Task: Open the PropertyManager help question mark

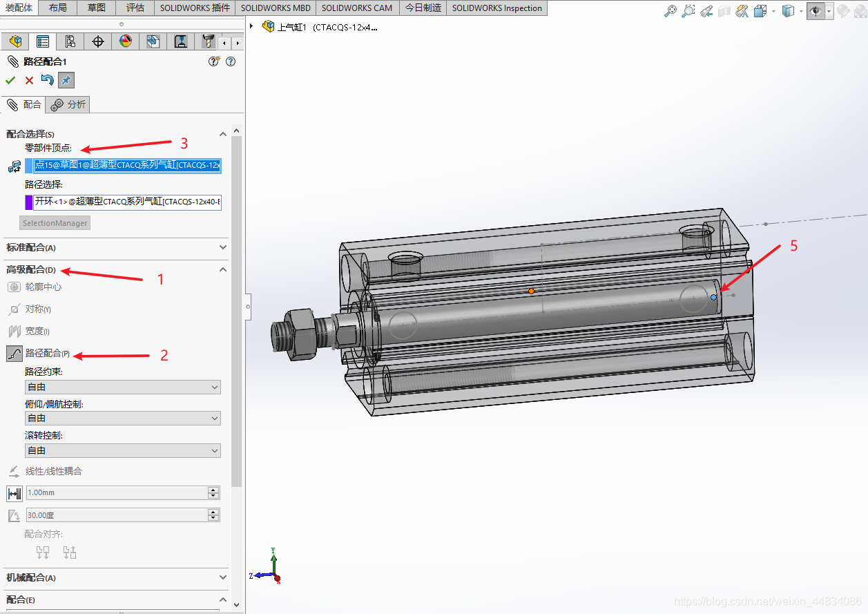Action: (231, 61)
